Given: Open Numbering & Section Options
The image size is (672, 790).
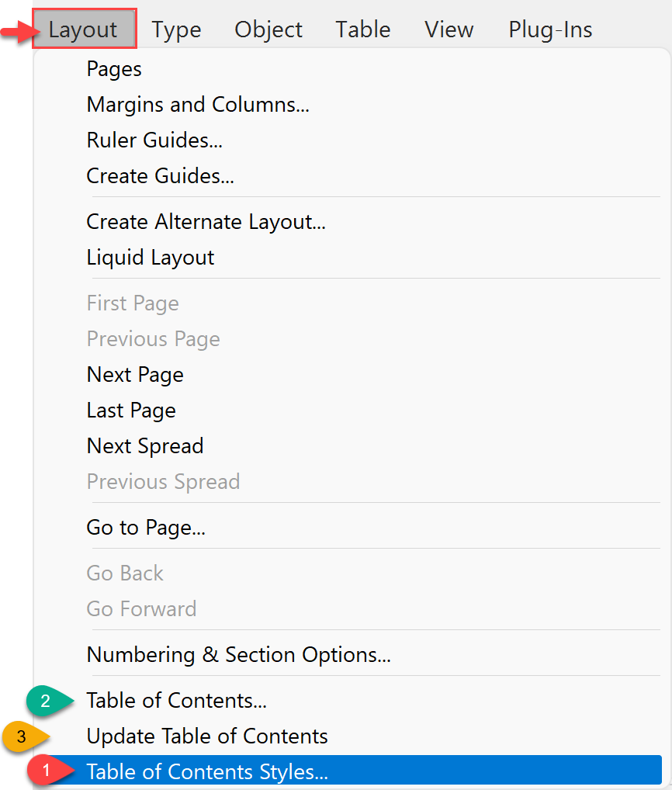Looking at the screenshot, I should tap(238, 655).
